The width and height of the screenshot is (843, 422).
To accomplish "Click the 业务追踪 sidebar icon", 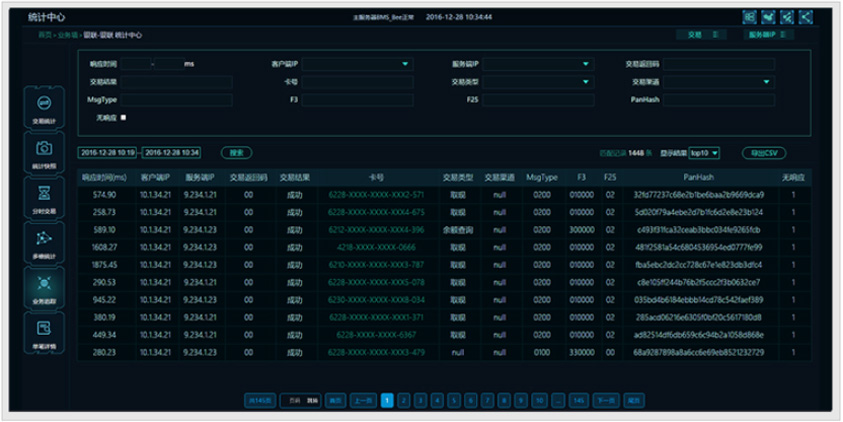I will 44,287.
